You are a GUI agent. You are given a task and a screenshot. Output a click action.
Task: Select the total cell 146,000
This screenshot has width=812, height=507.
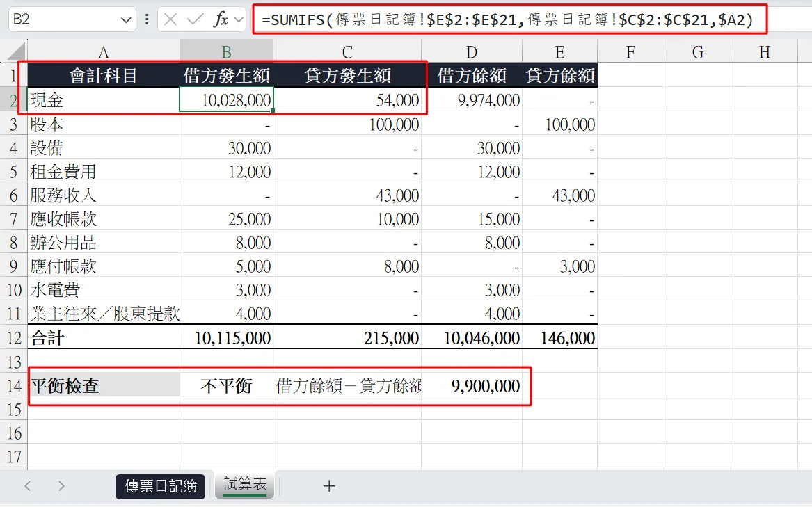(560, 338)
